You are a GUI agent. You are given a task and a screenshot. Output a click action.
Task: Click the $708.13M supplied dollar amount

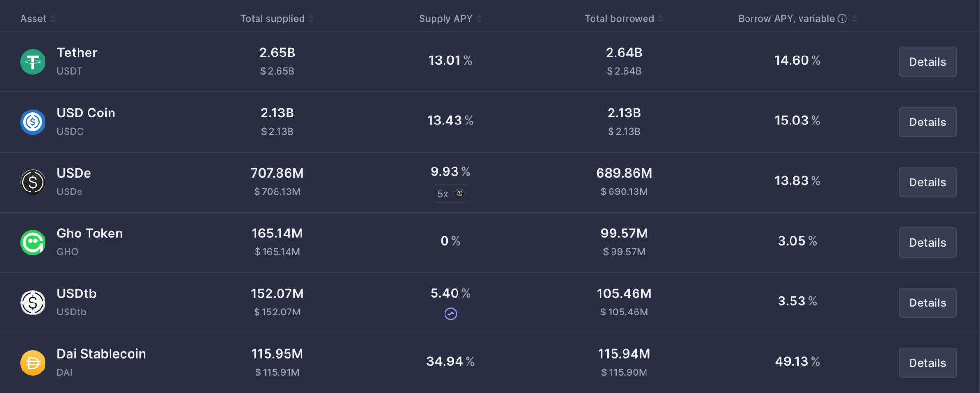(277, 192)
